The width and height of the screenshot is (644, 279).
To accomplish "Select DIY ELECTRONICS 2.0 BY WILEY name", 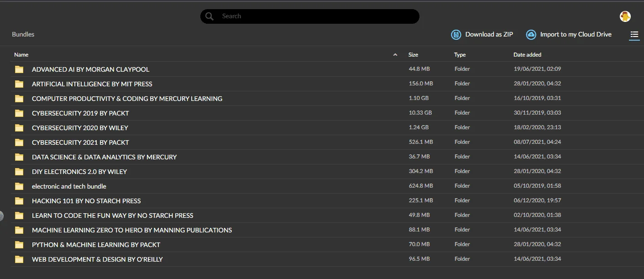I will [79, 172].
